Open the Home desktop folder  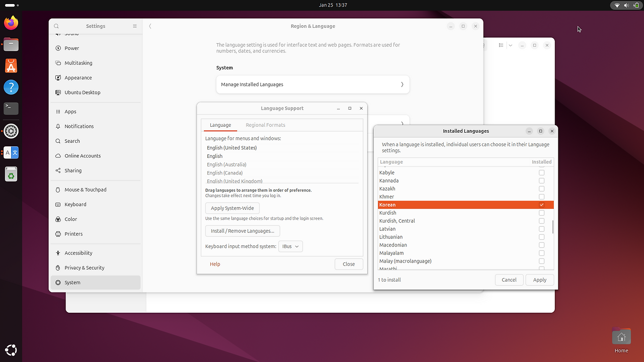point(621,340)
